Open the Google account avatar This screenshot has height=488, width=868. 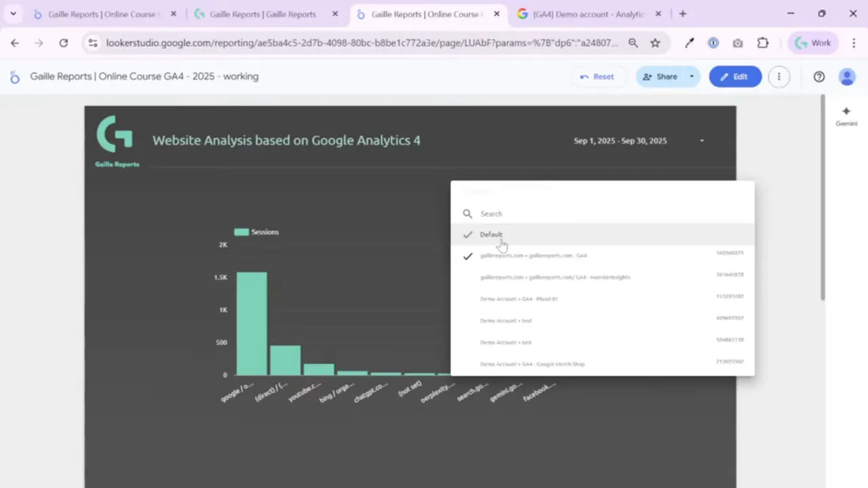(847, 77)
